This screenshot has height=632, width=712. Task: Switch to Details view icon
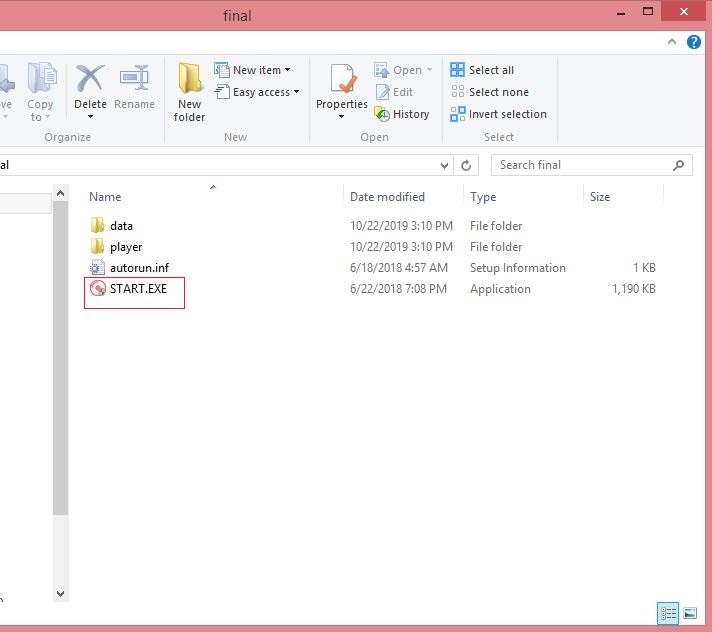[x=668, y=614]
